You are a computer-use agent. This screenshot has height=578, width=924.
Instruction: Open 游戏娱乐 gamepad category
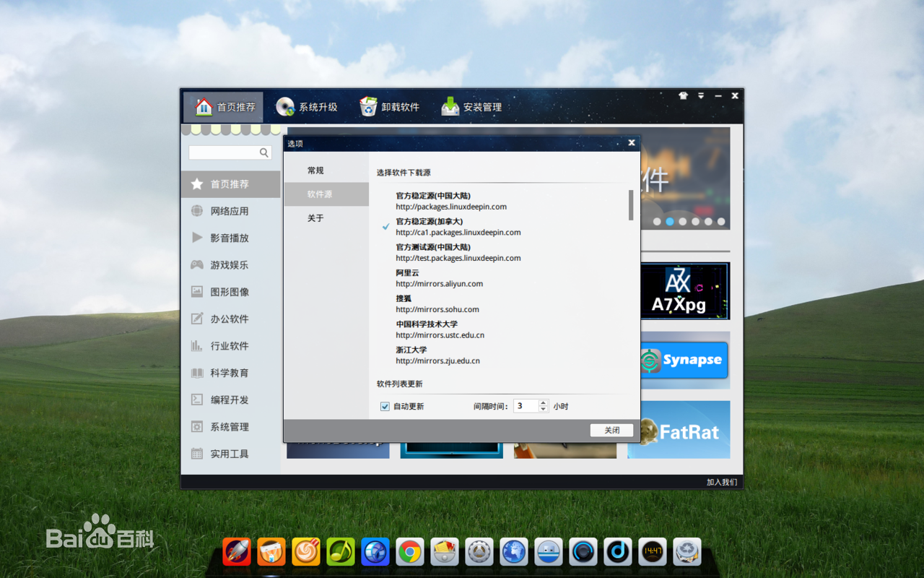[x=230, y=265]
